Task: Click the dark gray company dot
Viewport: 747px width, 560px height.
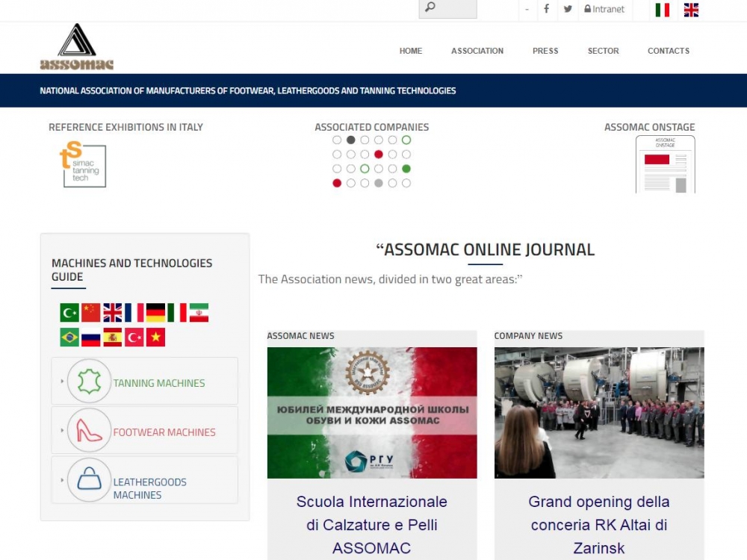Action: tap(351, 140)
